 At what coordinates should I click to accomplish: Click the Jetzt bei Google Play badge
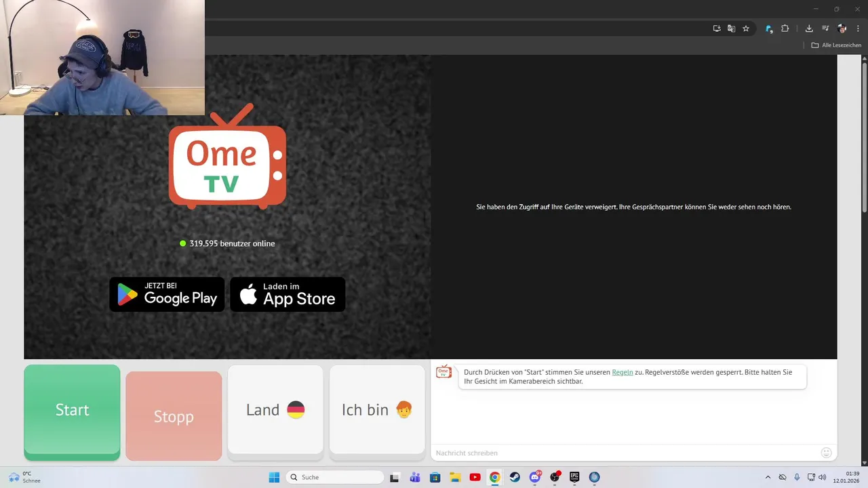click(x=167, y=294)
